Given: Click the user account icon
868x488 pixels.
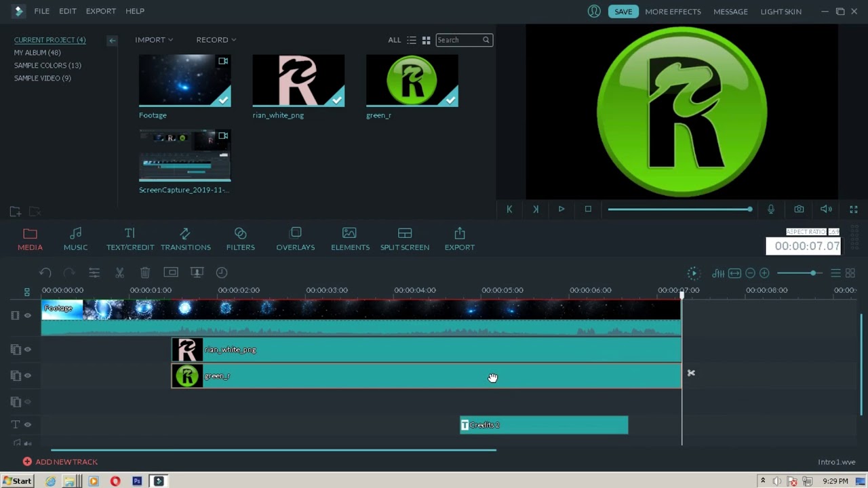Looking at the screenshot, I should (x=594, y=11).
